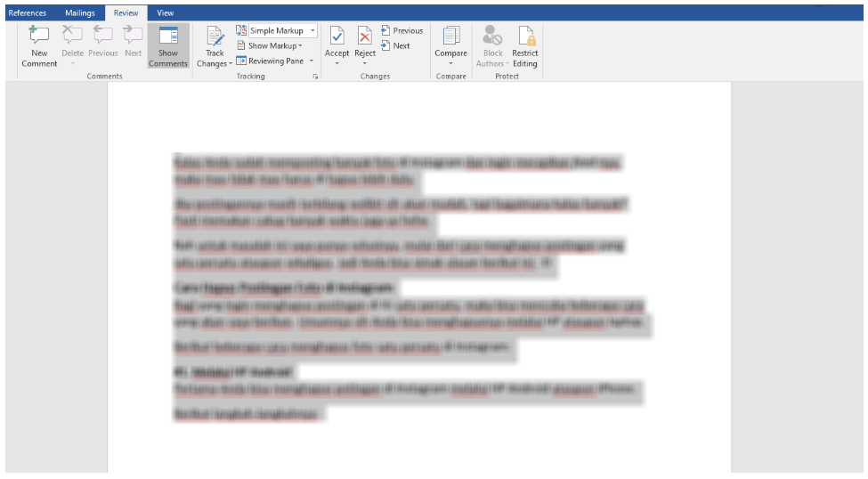Open the Track Changes dropdown arrow
Screen dimensions: 868x479
[x=231, y=64]
